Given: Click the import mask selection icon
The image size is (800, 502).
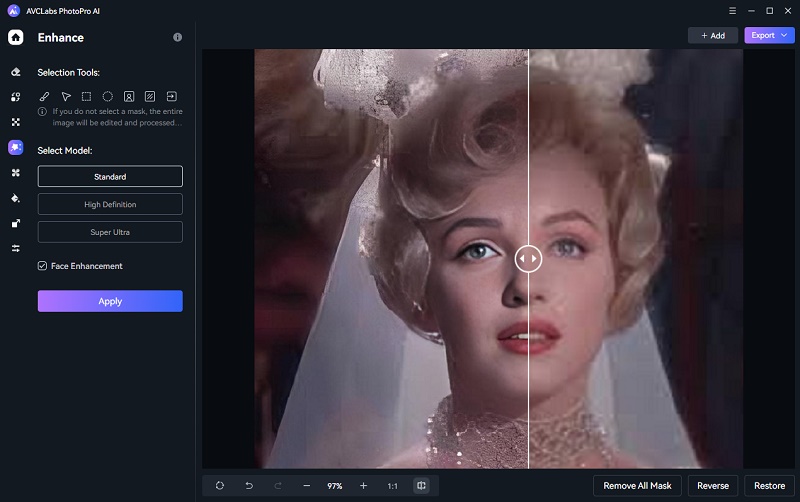Looking at the screenshot, I should click(x=171, y=96).
